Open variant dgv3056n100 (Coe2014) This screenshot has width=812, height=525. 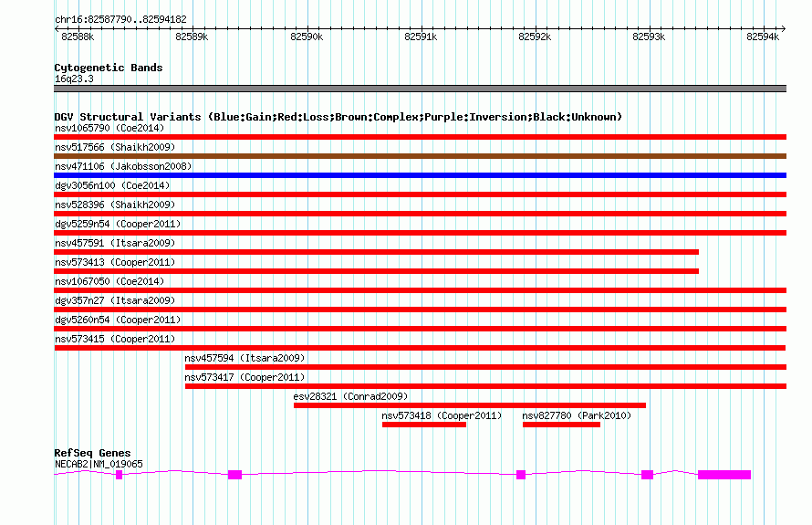[x=112, y=185]
